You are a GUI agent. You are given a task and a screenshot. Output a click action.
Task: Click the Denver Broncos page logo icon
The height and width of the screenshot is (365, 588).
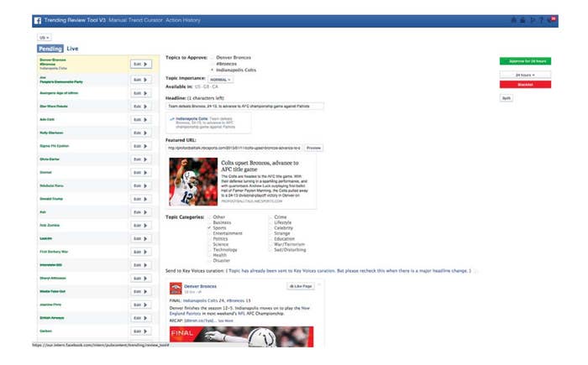pyautogui.click(x=176, y=288)
